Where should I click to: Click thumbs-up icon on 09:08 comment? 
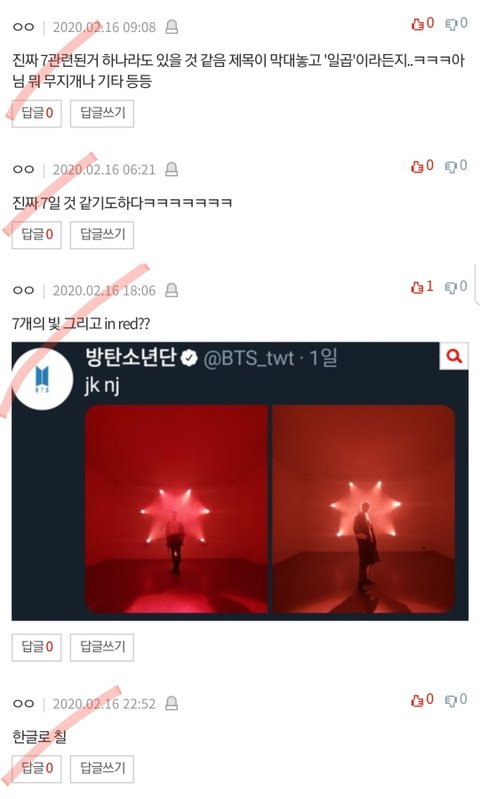417,24
